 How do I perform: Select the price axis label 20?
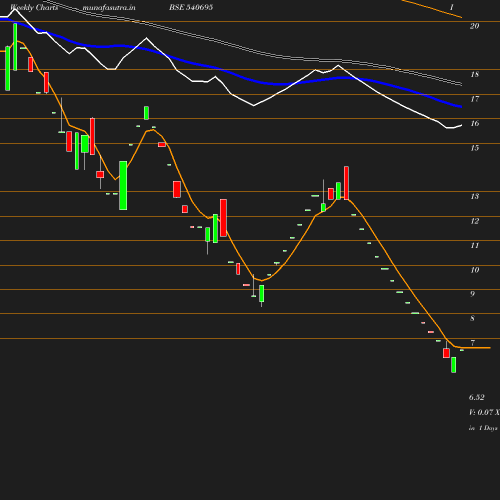(x=475, y=26)
